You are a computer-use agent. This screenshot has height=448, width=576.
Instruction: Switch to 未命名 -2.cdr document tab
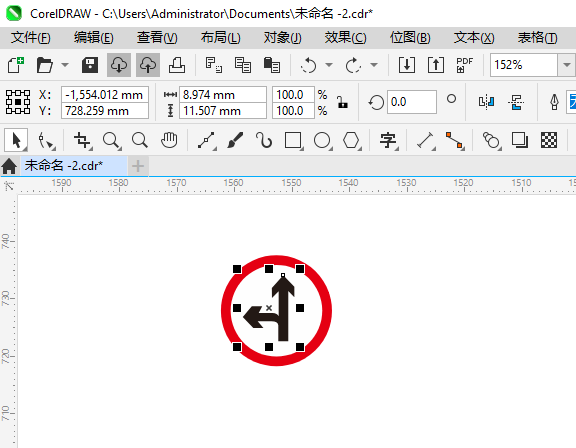click(73, 166)
